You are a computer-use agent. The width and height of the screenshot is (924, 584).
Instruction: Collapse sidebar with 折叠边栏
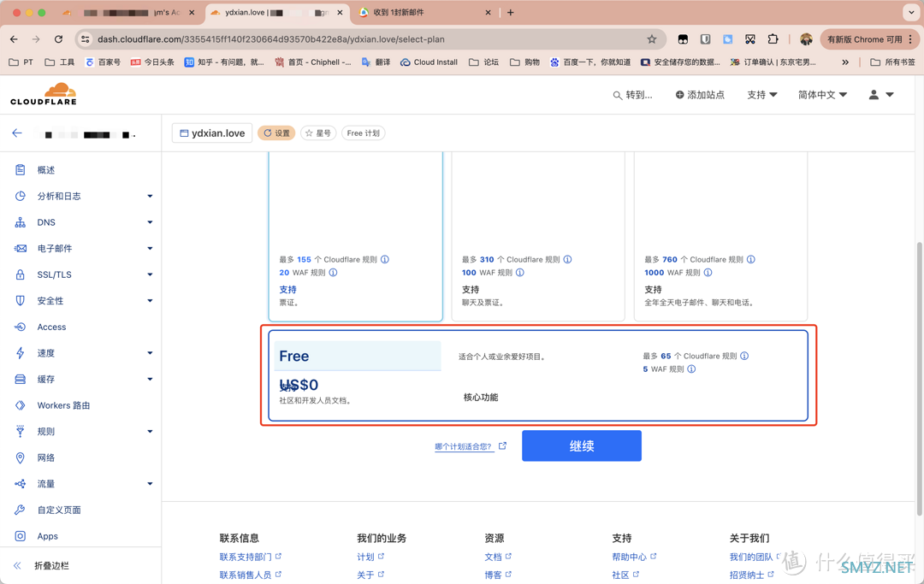tap(43, 566)
